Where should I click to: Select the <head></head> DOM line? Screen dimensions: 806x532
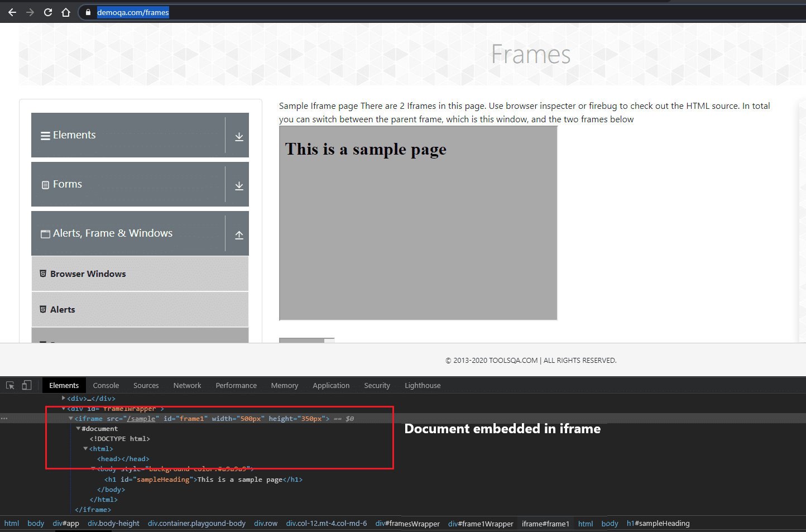(123, 459)
